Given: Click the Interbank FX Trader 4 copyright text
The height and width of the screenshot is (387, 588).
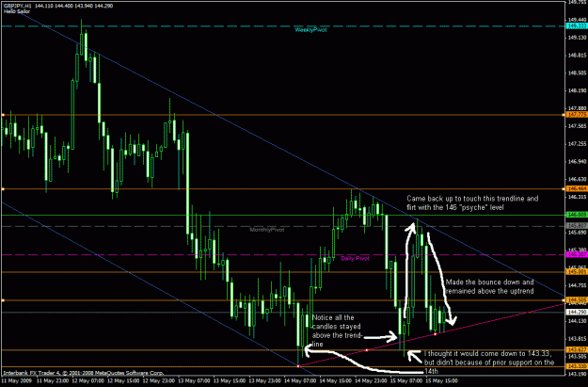Looking at the screenshot, I should 83,373.
